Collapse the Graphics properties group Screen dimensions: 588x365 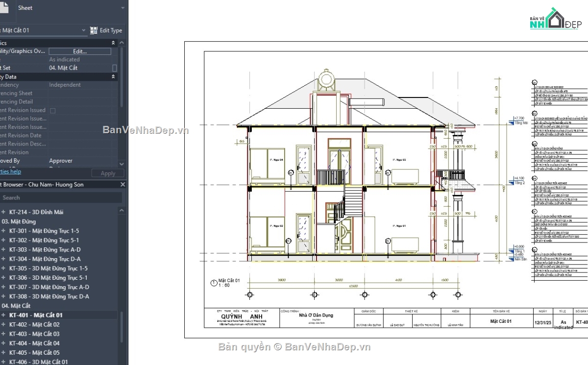114,43
